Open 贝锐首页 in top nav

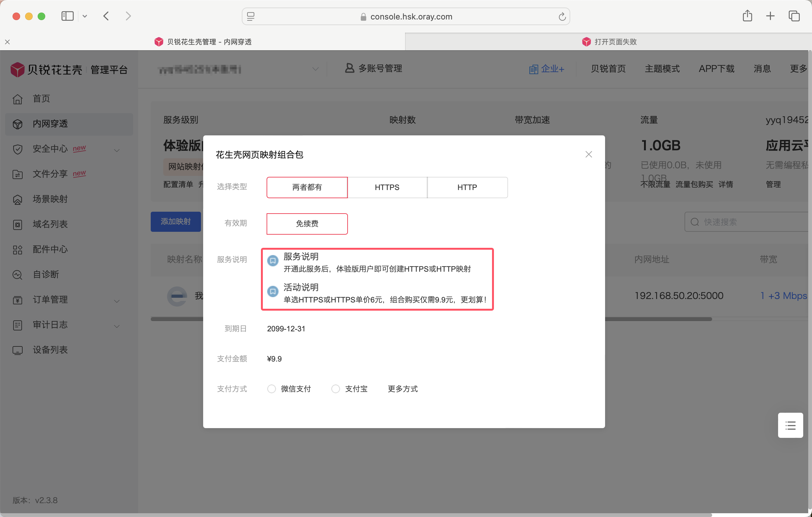point(608,69)
